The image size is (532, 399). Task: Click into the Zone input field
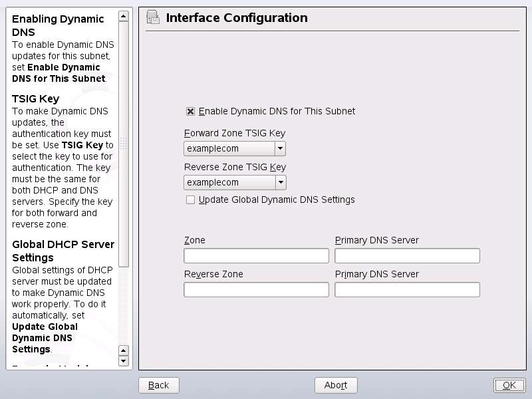(x=256, y=256)
